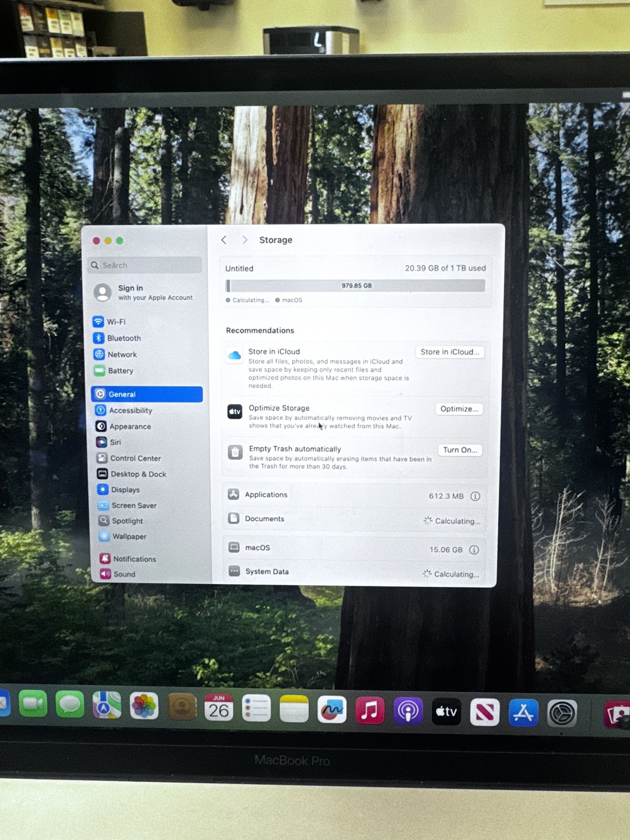This screenshot has height=840, width=630.
Task: Open Messages from the Dock
Action: point(70,704)
